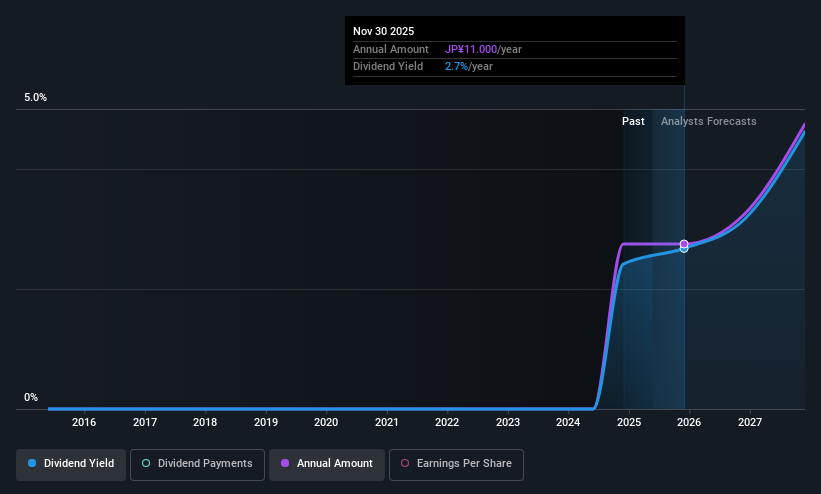The image size is (821, 494).
Task: Enable the Dividend Payments series
Action: pos(197,464)
